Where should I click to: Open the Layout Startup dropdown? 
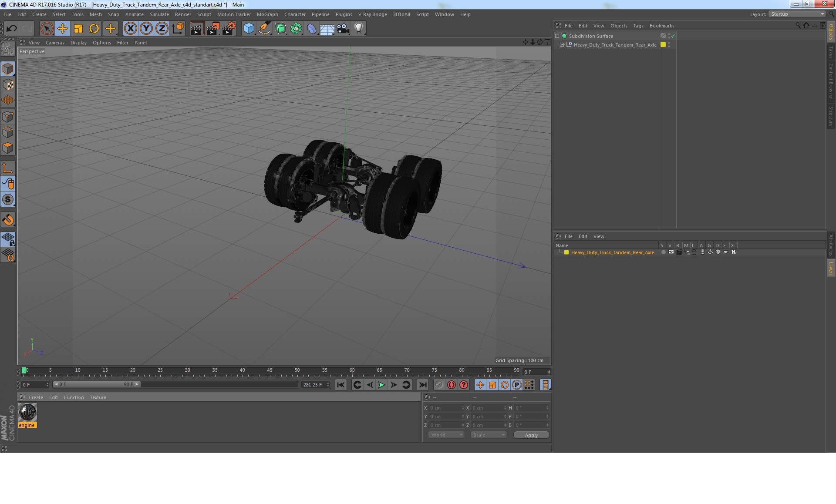click(x=797, y=14)
